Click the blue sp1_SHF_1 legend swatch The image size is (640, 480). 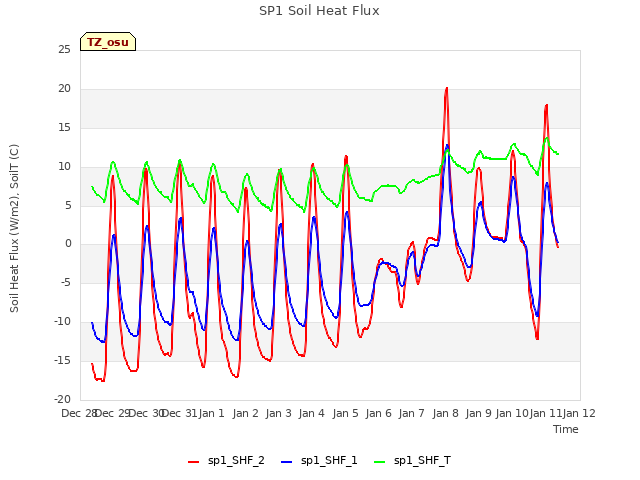pyautogui.click(x=287, y=462)
